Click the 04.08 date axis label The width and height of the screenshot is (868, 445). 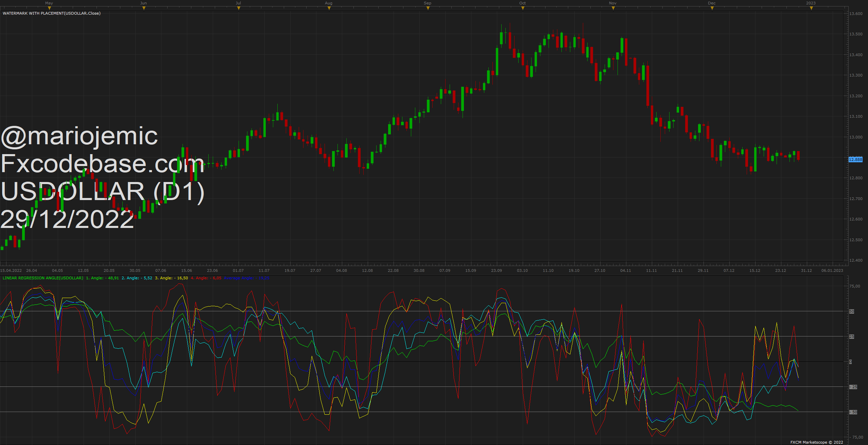pos(342,270)
